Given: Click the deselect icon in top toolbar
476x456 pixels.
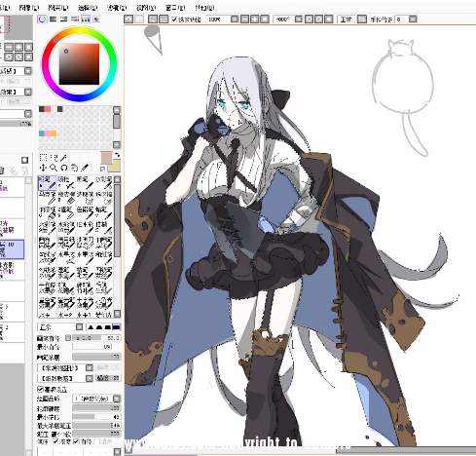Looking at the screenshot, I should [x=153, y=19].
